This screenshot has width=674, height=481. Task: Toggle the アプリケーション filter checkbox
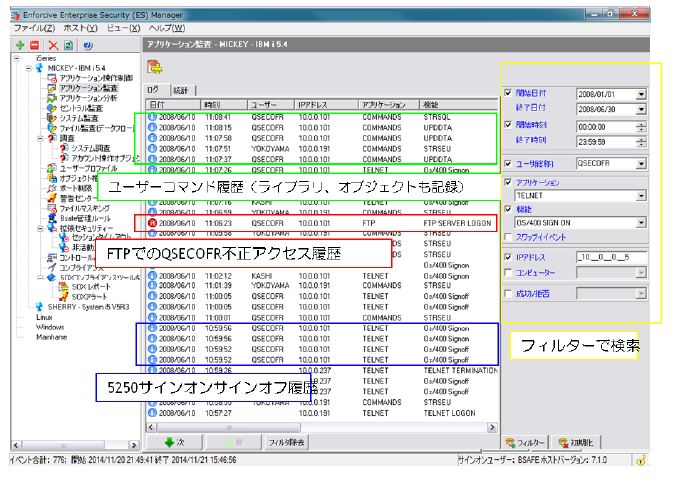508,182
